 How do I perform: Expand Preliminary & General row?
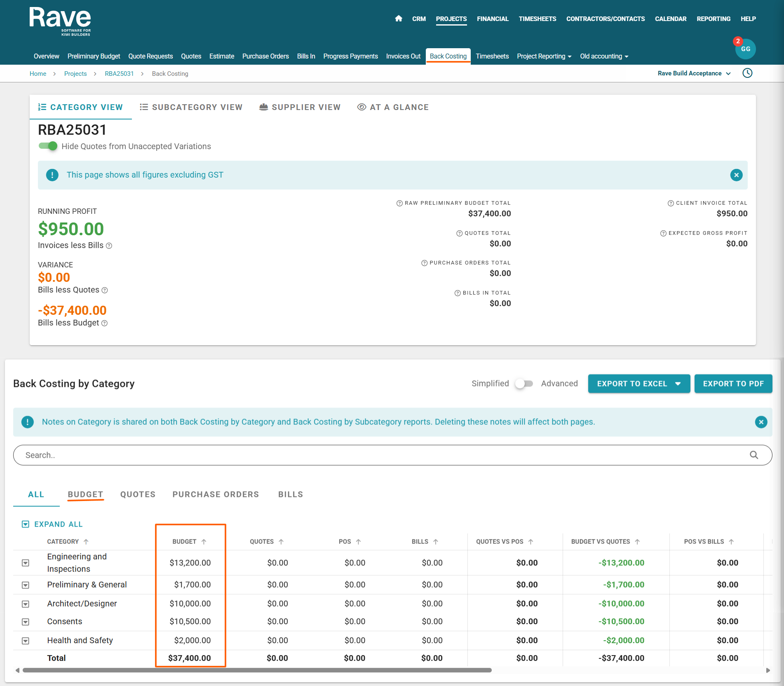coord(26,585)
